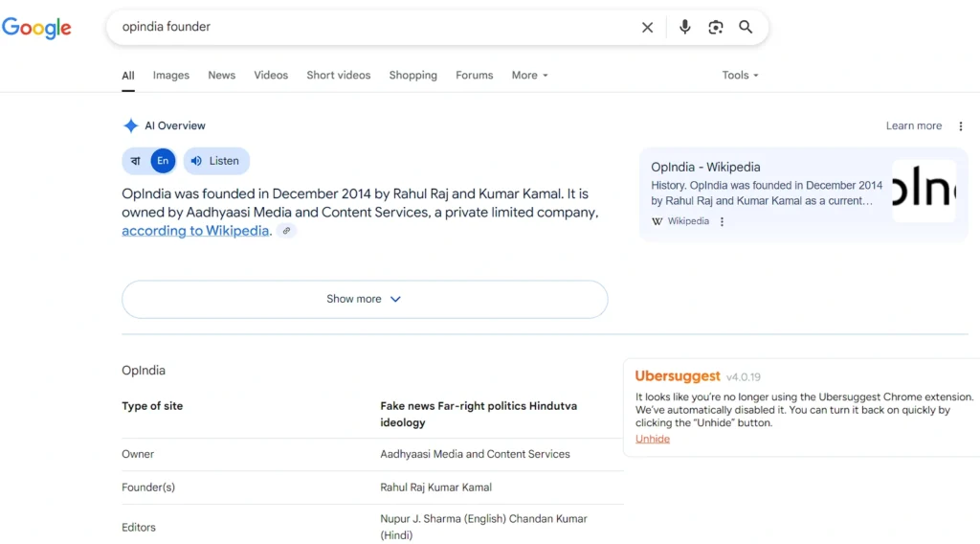
Task: Click the Ubersuggest version 'v4.0.19' text
Action: click(743, 377)
